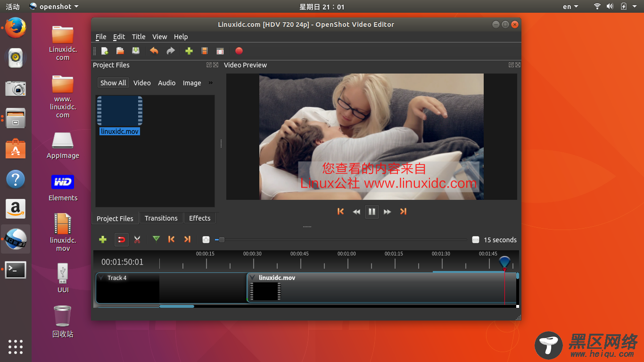Toggle fullscreen icon in main toolbar

(220, 51)
